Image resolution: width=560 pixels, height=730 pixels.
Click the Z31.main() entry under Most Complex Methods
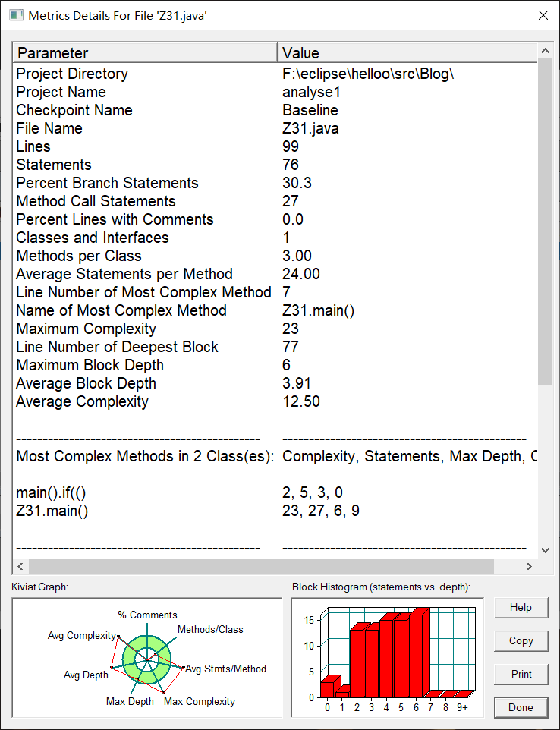point(52,510)
